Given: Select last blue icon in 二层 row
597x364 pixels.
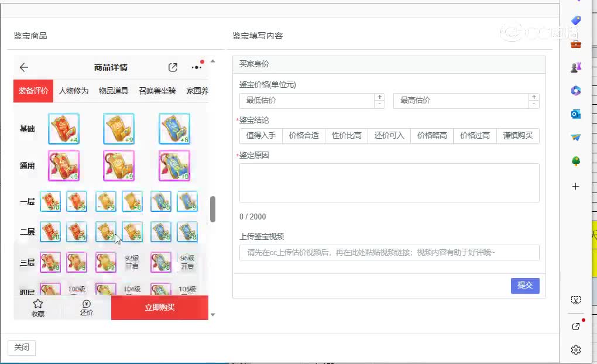Looking at the screenshot, I should 187,232.
